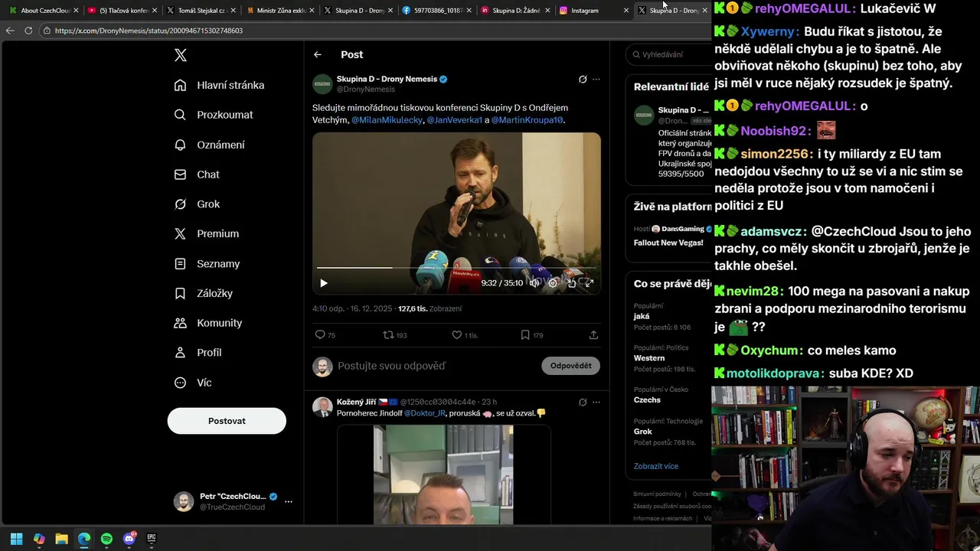Open Oznámení notifications
This screenshot has width=980, height=551.
point(210,145)
